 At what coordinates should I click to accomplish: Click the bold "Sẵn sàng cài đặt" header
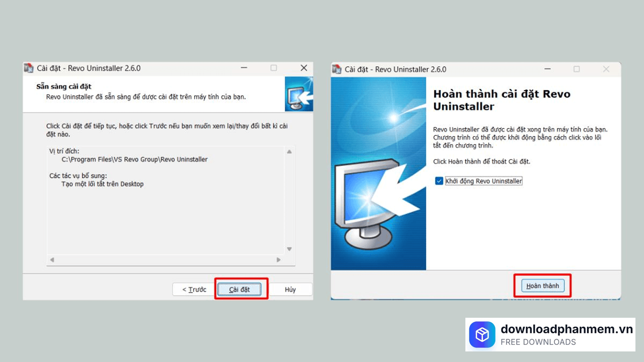tap(64, 86)
